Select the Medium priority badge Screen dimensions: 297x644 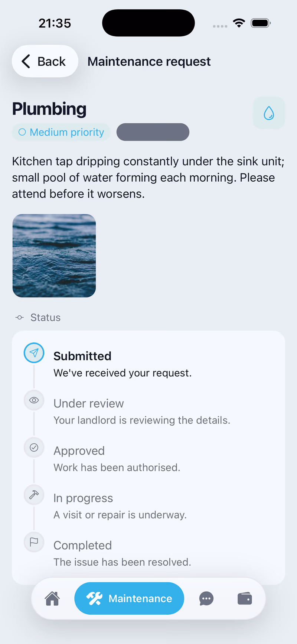click(x=61, y=132)
